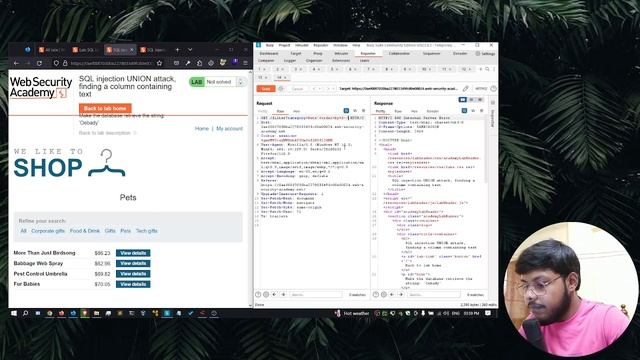Click the browser back arrow

coord(16,63)
